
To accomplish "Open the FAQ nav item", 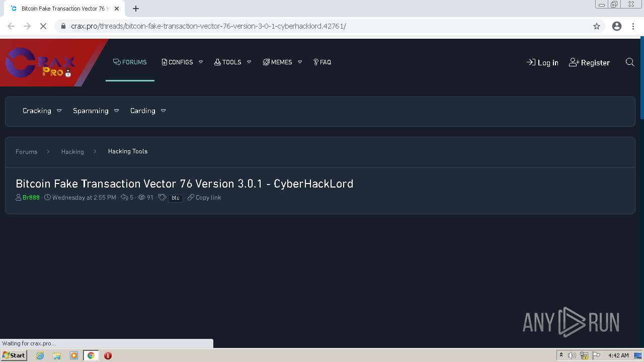I will click(x=322, y=62).
